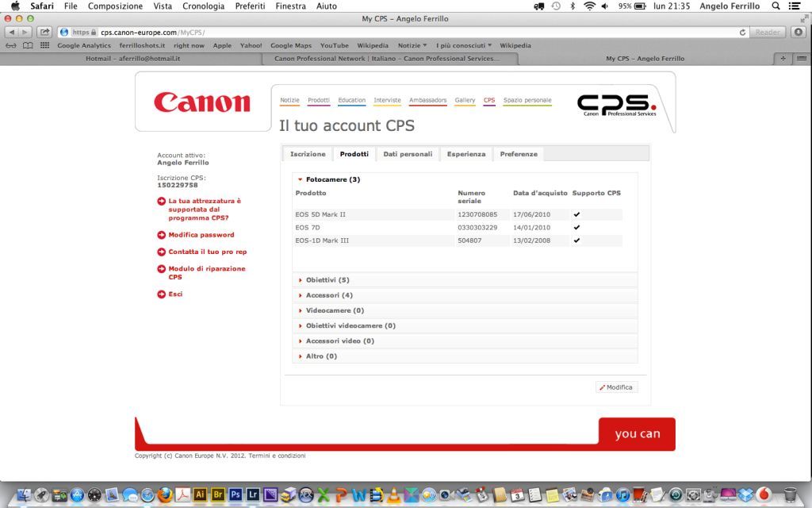Screen dimensions: 812x508
Task: Click serial number 0330303229
Action: pos(477,228)
